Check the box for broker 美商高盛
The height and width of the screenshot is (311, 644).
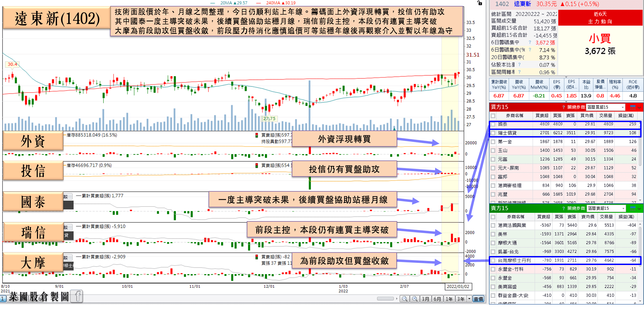click(x=493, y=287)
